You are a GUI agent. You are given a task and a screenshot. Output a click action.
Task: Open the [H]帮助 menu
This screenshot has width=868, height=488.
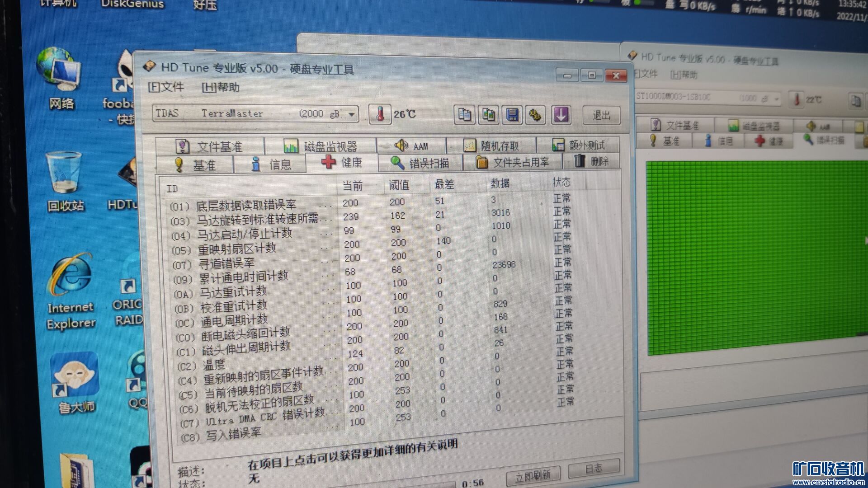(221, 87)
